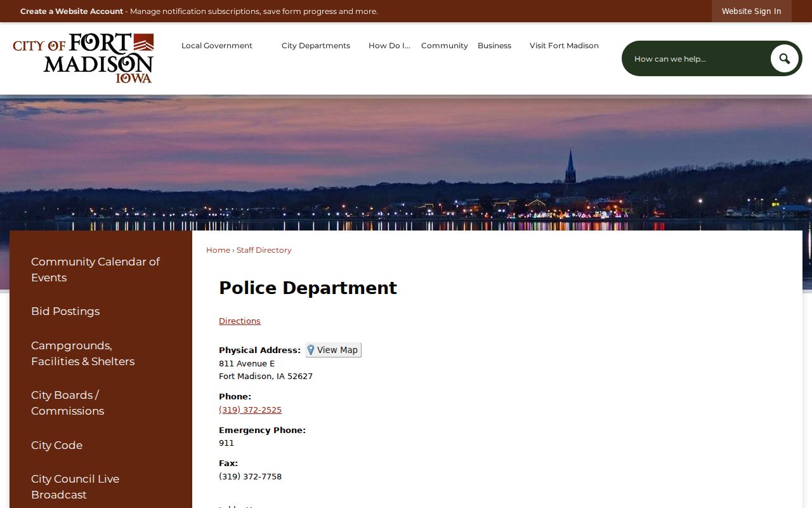Open City Code sidebar link
The image size is (812, 508).
56,445
